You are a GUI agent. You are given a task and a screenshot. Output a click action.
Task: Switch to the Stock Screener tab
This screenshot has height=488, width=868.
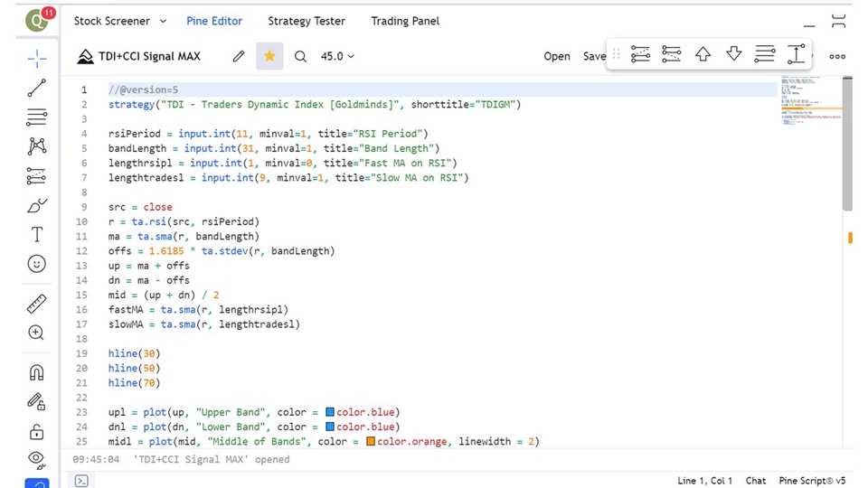click(x=112, y=21)
